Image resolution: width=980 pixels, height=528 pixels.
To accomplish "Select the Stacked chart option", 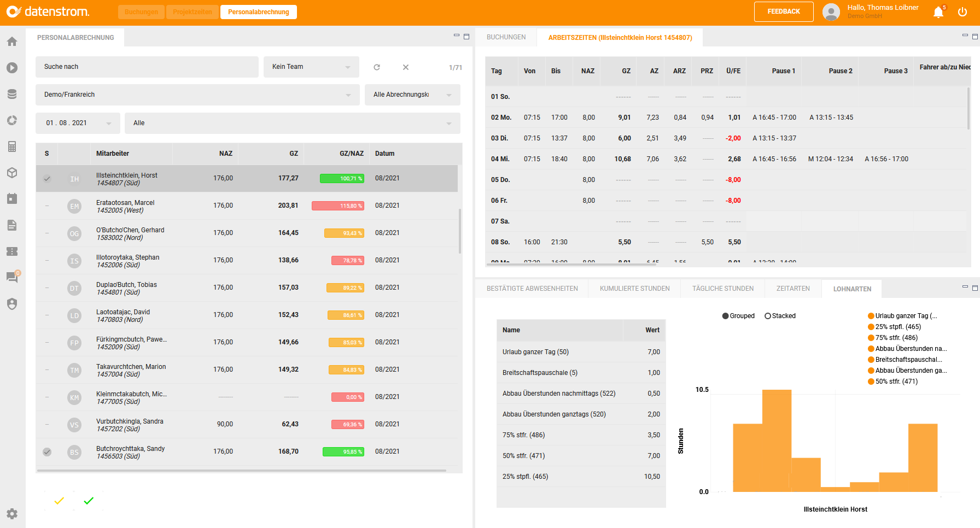I will click(767, 315).
